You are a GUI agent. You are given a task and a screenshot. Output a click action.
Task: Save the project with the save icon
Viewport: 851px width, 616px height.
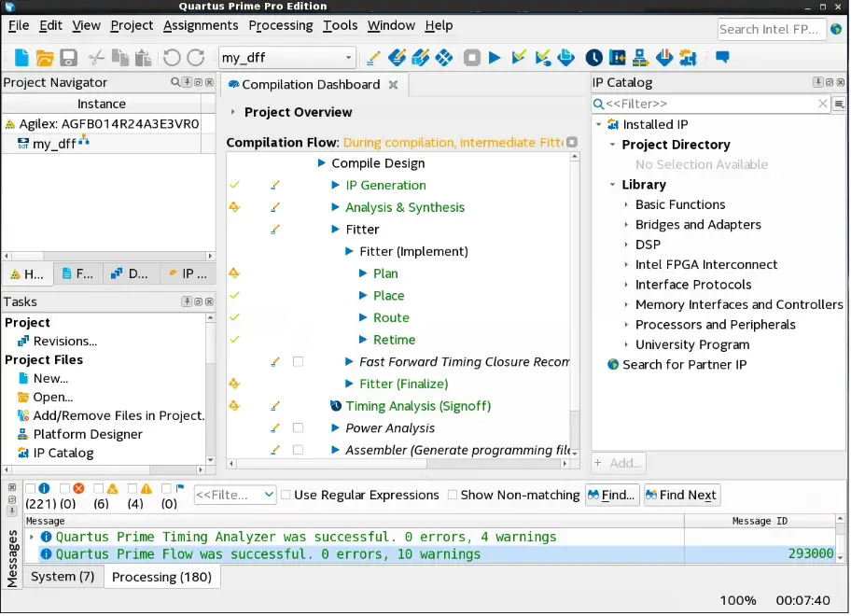click(68, 57)
